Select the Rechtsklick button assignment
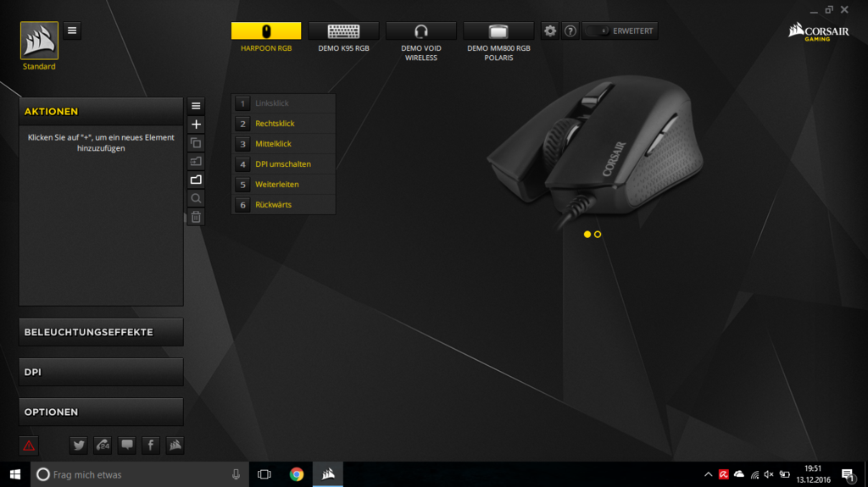Screen dimensions: 868x487 [283, 124]
